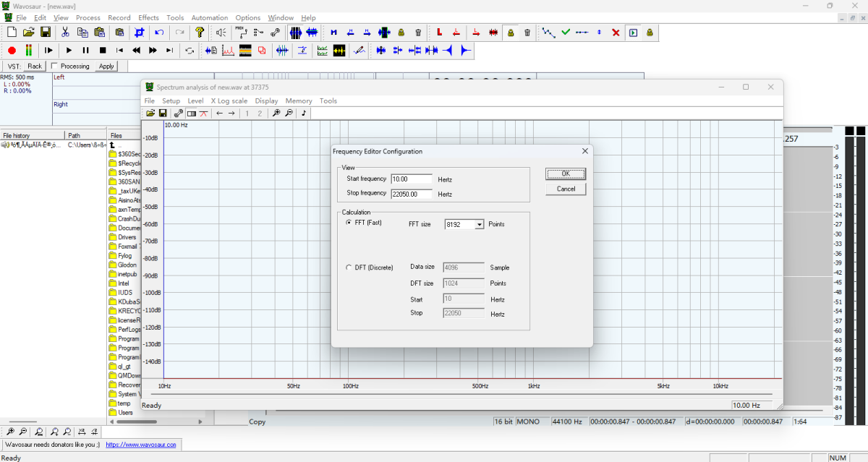Viewport: 868px width, 462px height.
Task: Click the red X delete marker icon
Action: pyautogui.click(x=616, y=33)
